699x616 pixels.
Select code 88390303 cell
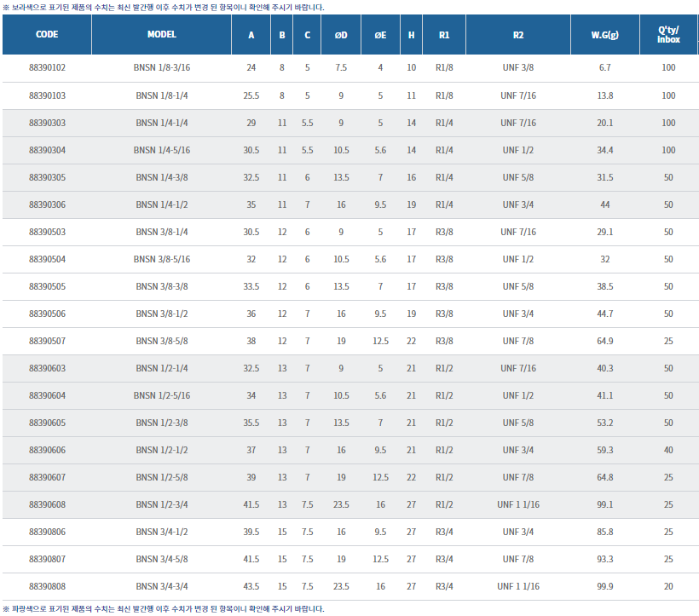click(x=47, y=123)
